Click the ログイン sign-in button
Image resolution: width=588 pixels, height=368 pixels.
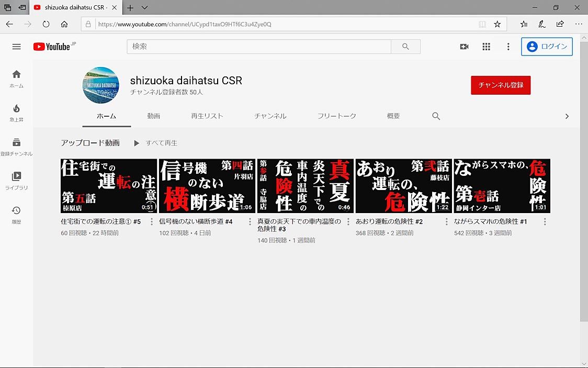coord(547,47)
